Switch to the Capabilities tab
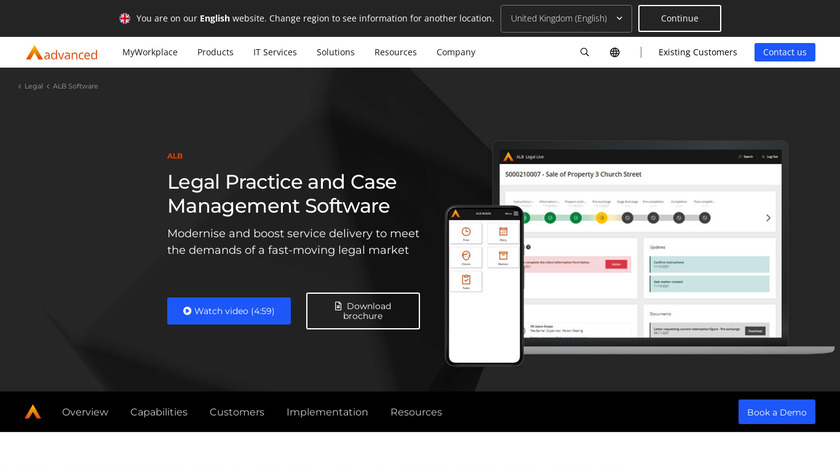 (x=159, y=412)
